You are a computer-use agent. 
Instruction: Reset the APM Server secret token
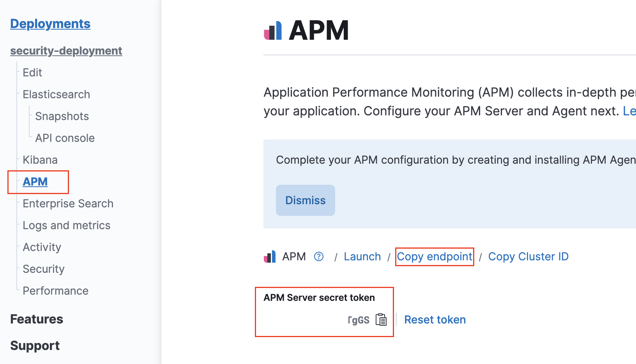(x=435, y=320)
